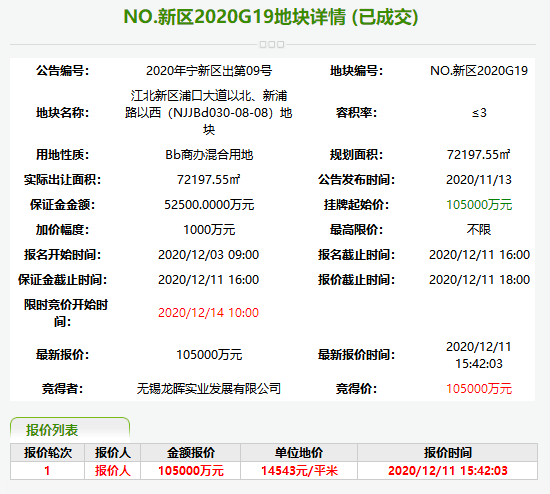Viewport: 550px width, 494px height.
Task: Click the 最高限价 value 不限
Action: [x=479, y=230]
